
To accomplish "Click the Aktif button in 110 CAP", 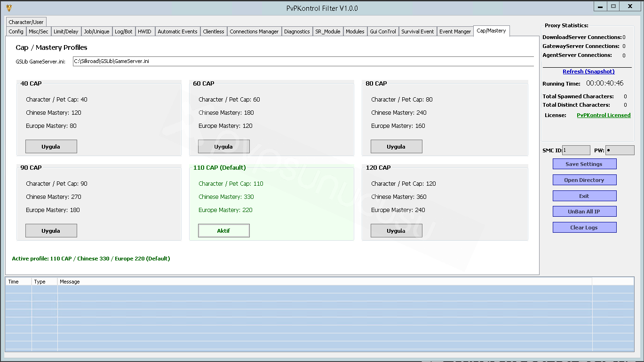I will pyautogui.click(x=223, y=231).
